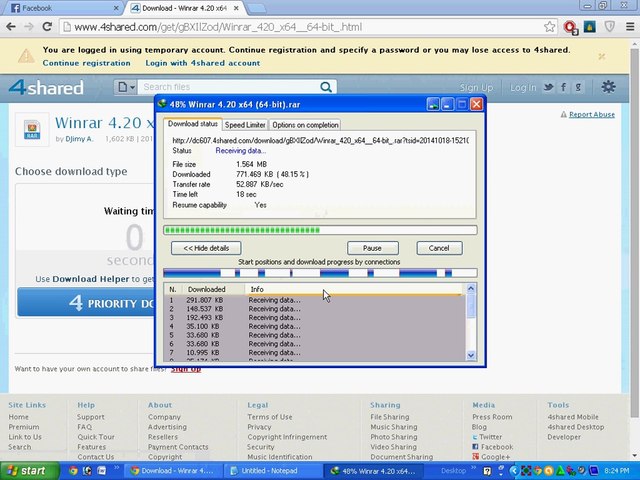
Task: Expand the quick launch chevron
Action: (x=116, y=468)
